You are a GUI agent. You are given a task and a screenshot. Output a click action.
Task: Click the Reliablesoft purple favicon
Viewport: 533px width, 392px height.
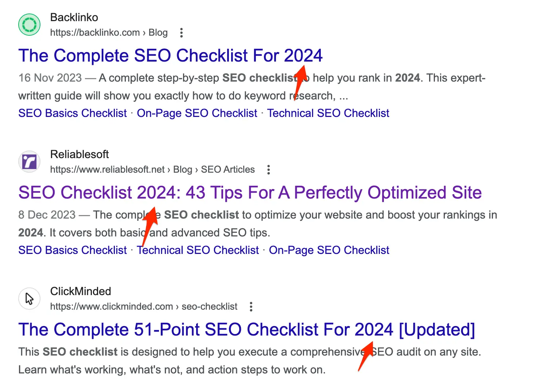pyautogui.click(x=29, y=162)
